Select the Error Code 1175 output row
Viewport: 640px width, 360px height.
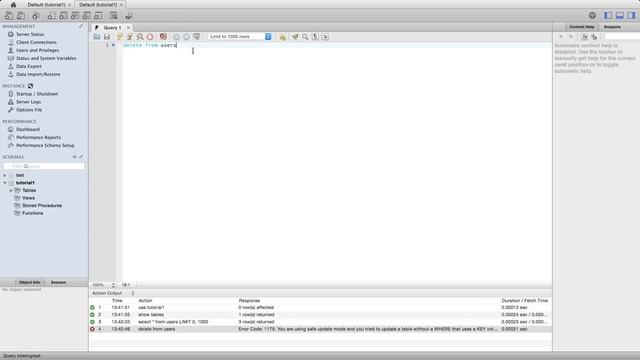(320, 329)
